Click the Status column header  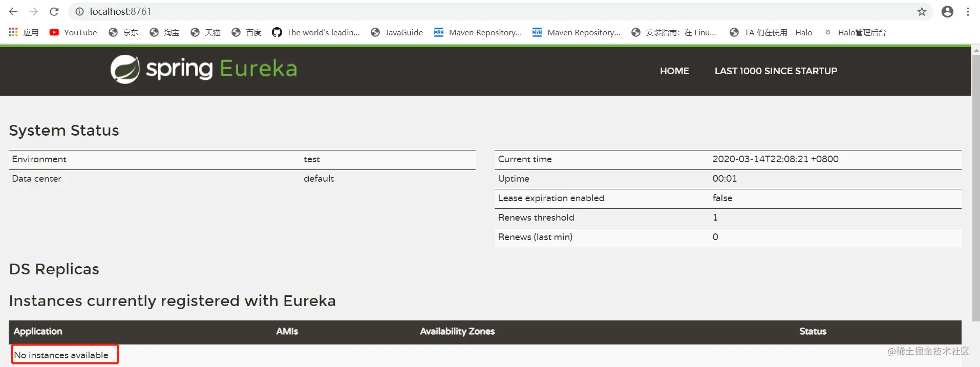click(813, 331)
